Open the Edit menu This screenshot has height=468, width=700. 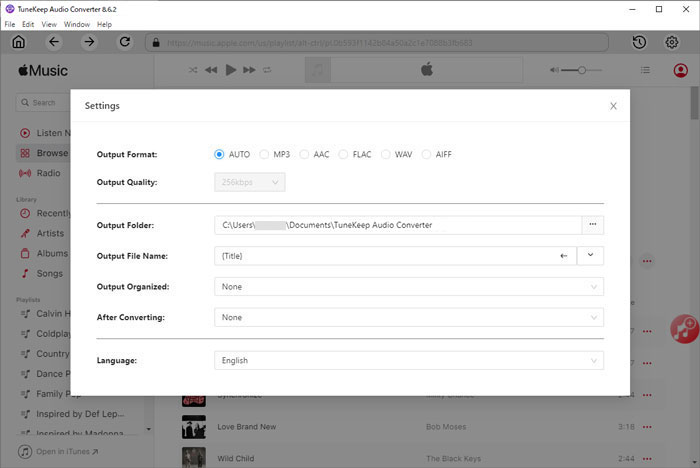28,25
